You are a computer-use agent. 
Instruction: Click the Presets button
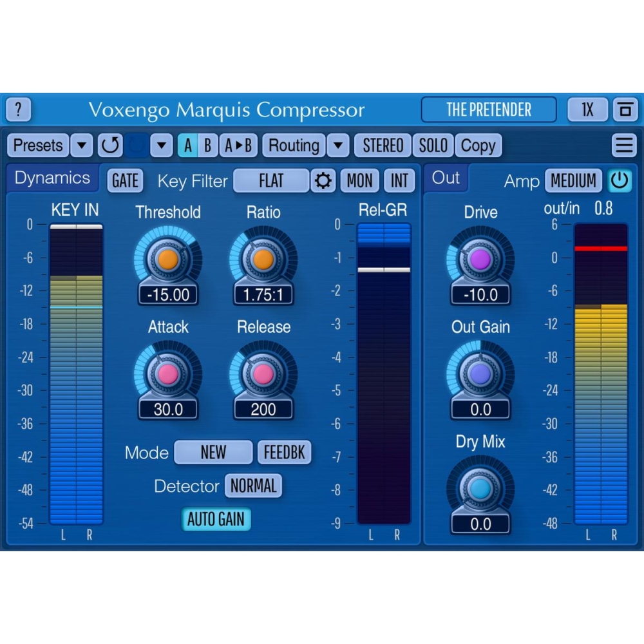38,146
